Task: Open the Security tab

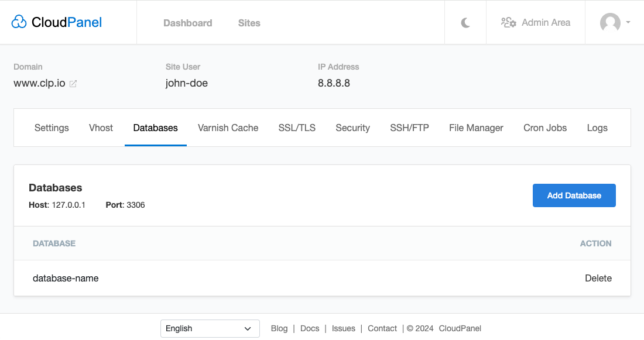Action: click(x=352, y=128)
